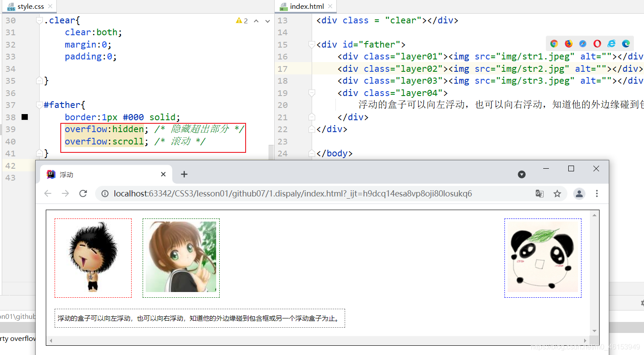Launch the page in Chrome
644x355 pixels.
click(554, 44)
